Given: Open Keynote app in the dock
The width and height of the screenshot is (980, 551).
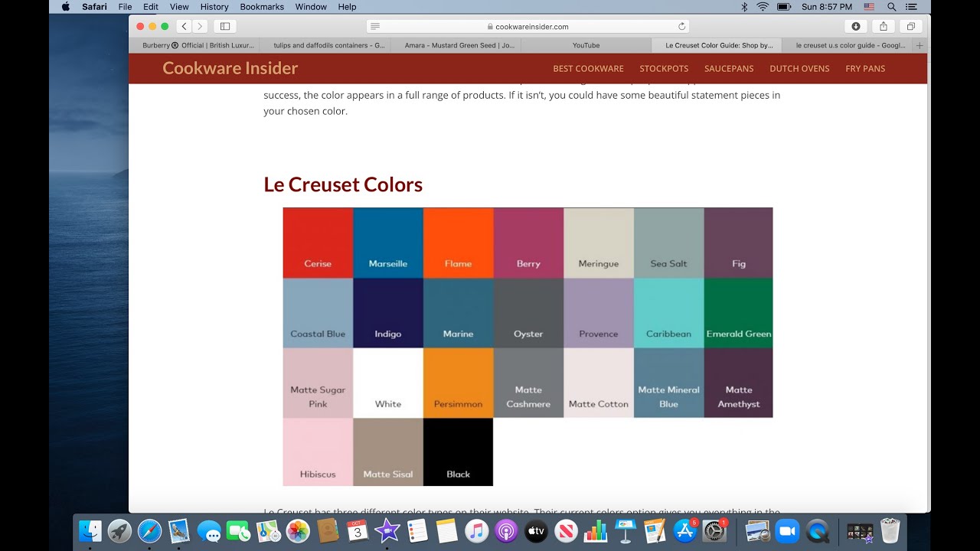Looking at the screenshot, I should coord(625,530).
